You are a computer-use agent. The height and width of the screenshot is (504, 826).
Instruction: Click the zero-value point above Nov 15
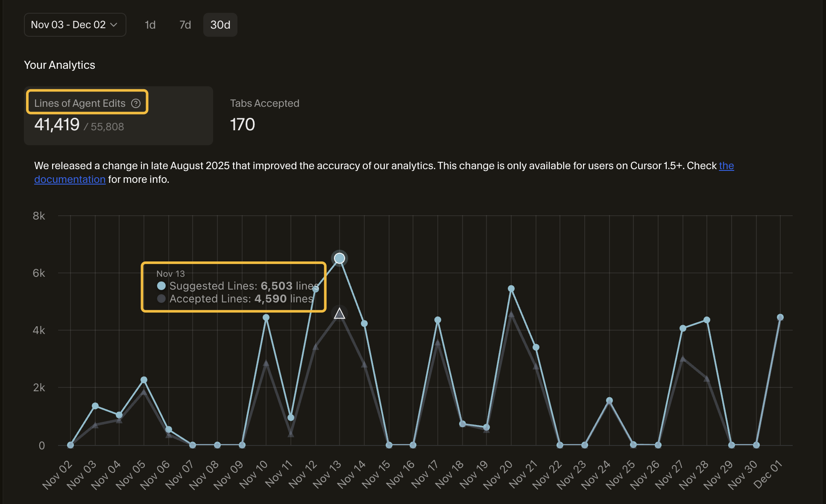coord(388,445)
